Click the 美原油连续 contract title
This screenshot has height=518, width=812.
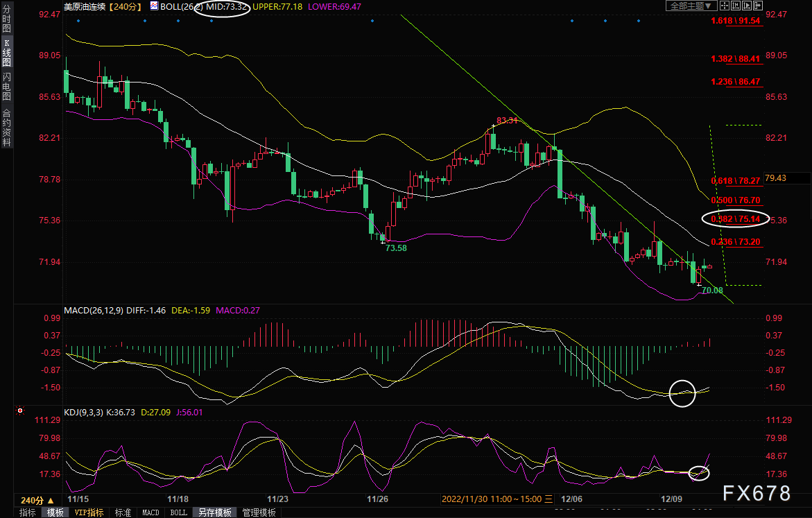click(x=85, y=7)
